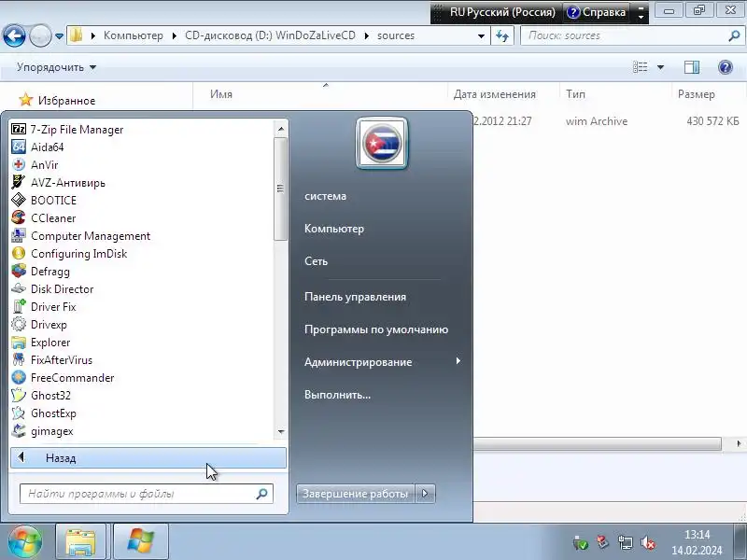The width and height of the screenshot is (747, 560).
Task: Open AnVir program icon
Action: tap(19, 165)
